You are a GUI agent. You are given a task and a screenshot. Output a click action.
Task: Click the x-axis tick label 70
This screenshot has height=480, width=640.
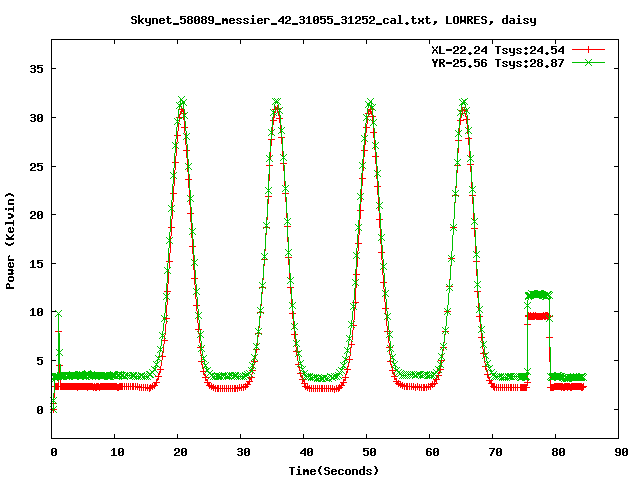point(495,452)
